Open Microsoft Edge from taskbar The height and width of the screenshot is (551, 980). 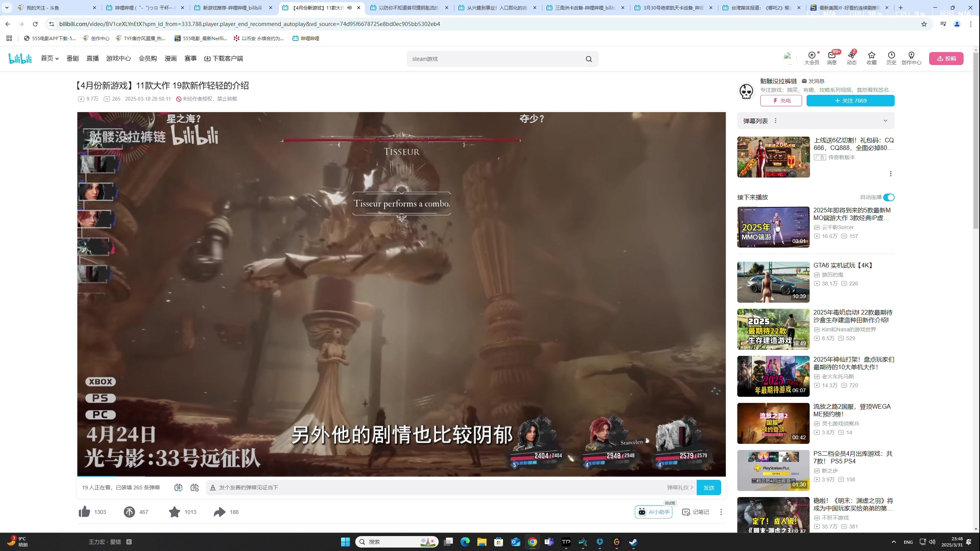coord(465,542)
